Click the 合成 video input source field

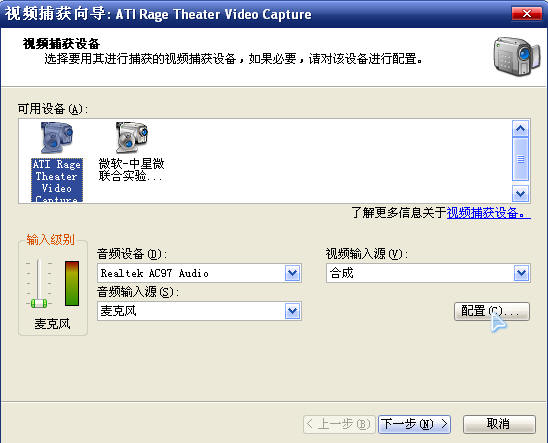click(x=428, y=273)
